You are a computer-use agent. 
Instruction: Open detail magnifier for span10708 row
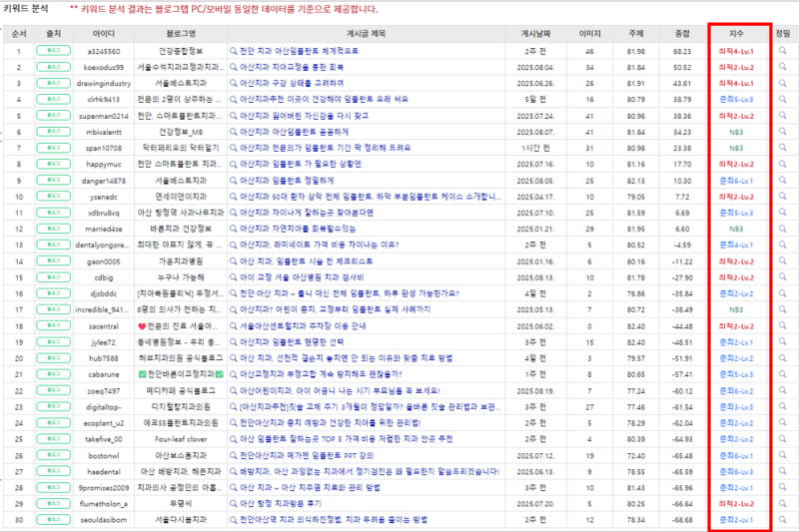[782, 148]
